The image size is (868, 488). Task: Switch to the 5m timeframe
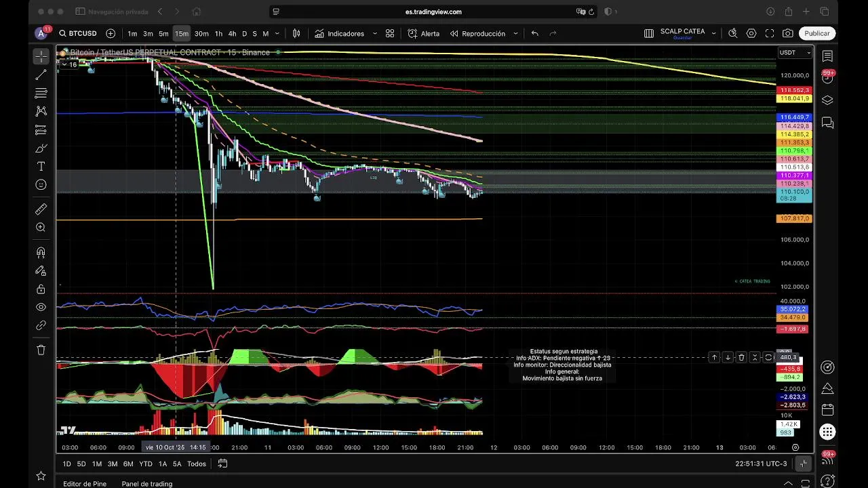point(163,33)
